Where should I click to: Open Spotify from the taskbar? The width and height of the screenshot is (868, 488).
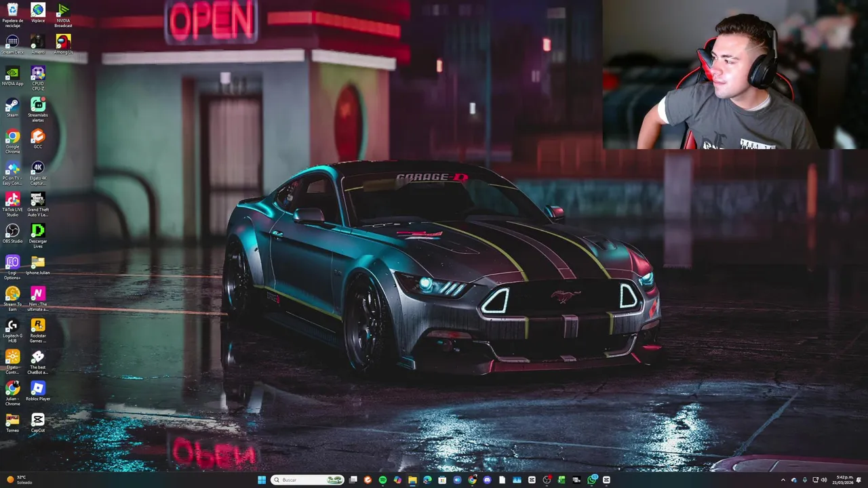(x=382, y=480)
